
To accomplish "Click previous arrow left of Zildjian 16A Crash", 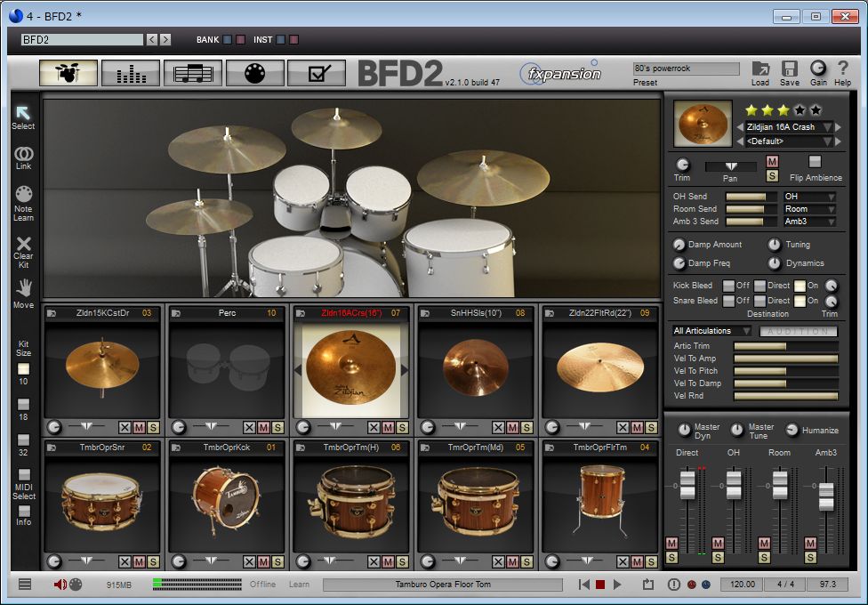I will point(740,127).
